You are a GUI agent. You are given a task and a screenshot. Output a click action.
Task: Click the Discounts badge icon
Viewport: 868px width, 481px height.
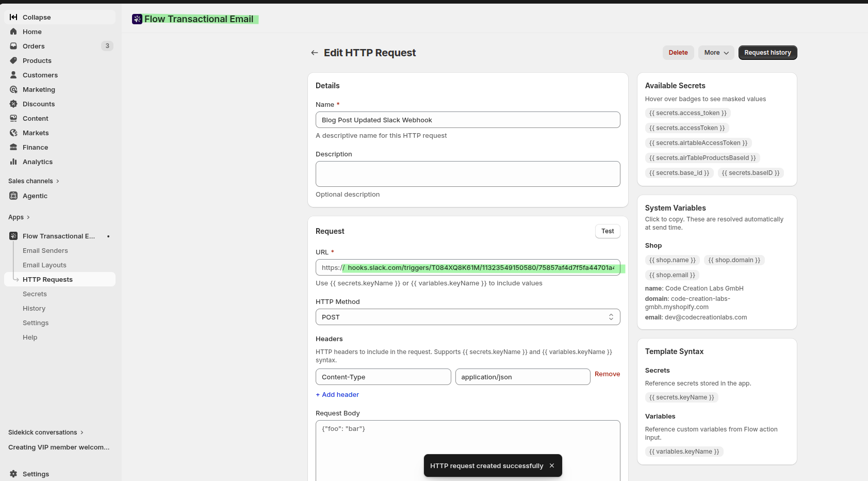(x=13, y=104)
